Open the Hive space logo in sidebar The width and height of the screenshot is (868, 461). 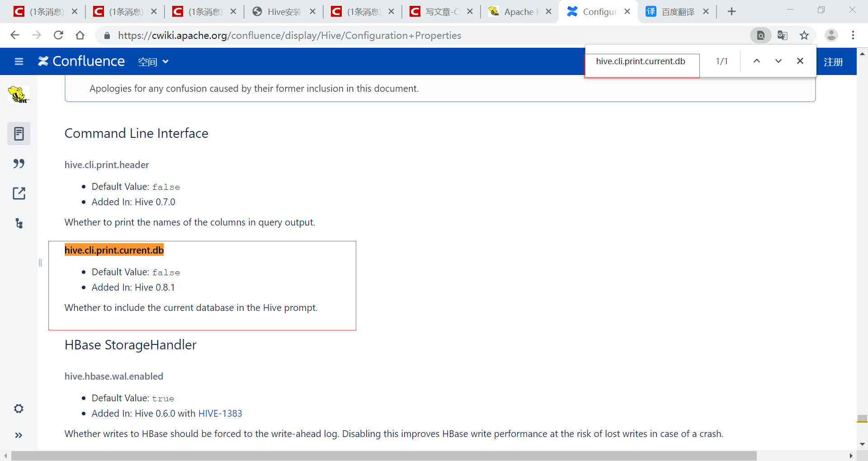pyautogui.click(x=19, y=94)
